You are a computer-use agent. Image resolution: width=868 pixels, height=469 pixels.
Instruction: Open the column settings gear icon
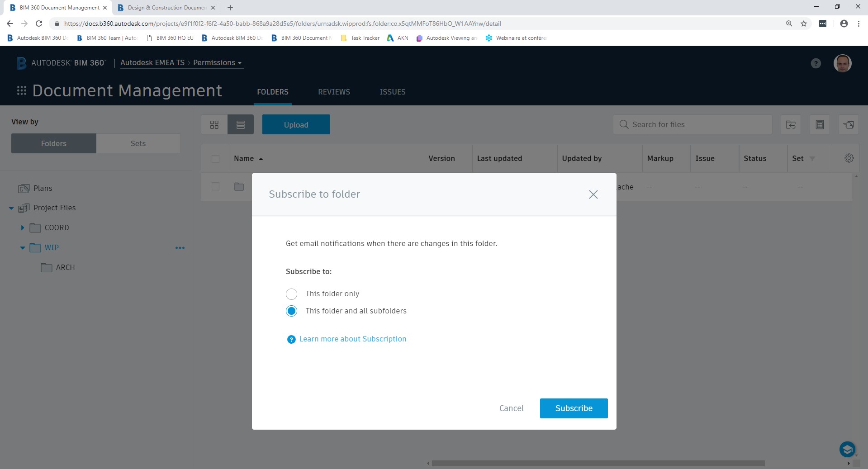click(x=848, y=158)
